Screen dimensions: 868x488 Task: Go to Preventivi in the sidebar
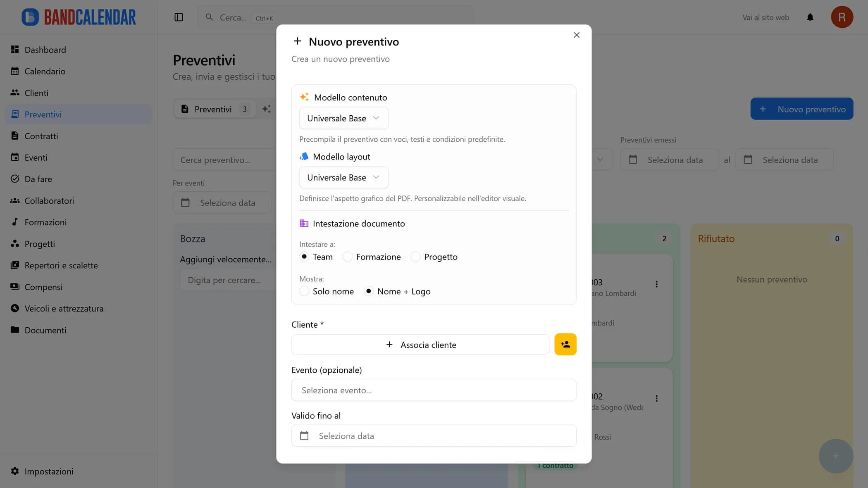click(79, 114)
